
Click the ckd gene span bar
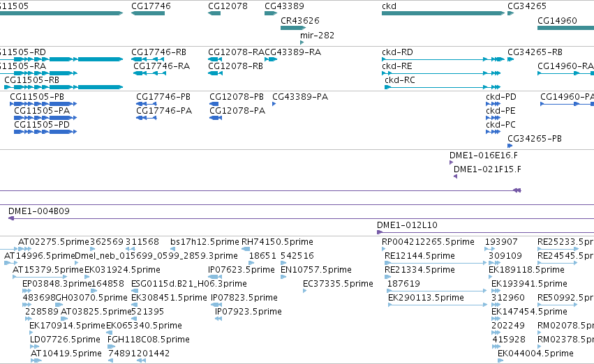(443, 13)
